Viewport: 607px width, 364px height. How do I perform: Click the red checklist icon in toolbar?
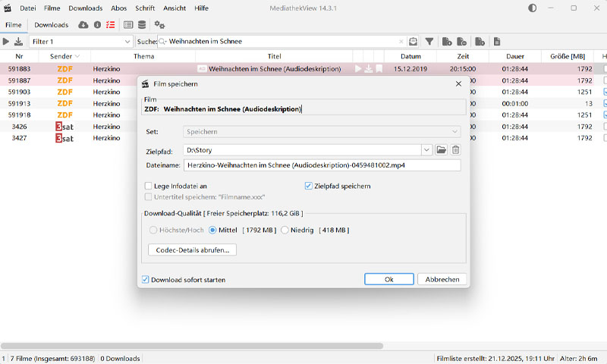tap(111, 25)
